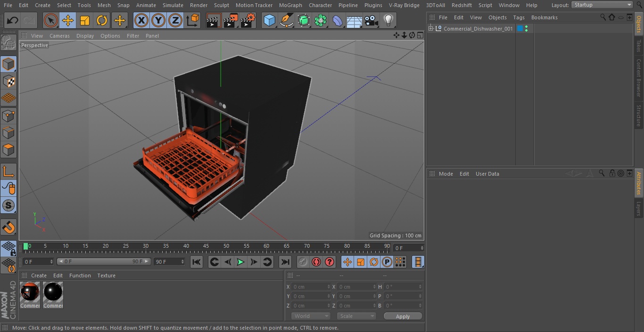Open Edit Render Settings icon

[248, 20]
